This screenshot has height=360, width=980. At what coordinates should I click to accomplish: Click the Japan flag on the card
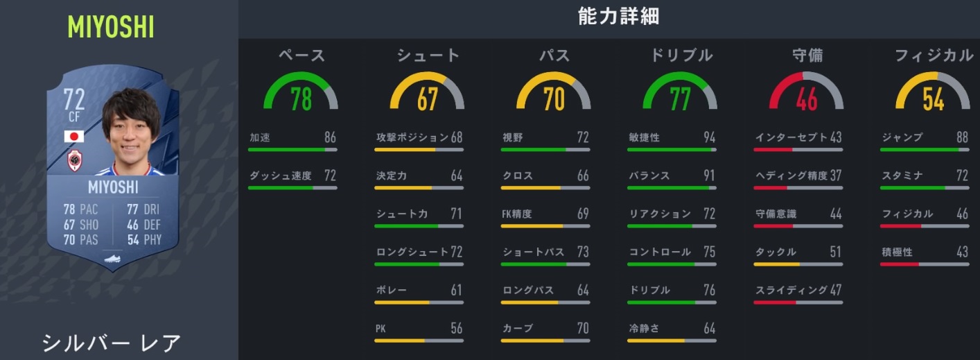[x=74, y=137]
